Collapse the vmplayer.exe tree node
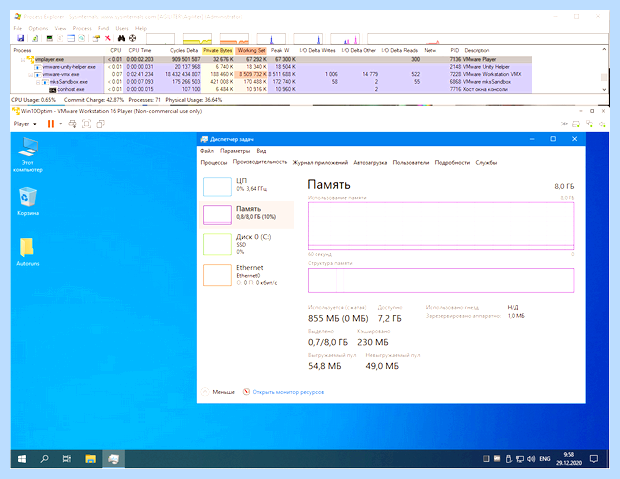 [x=23, y=60]
